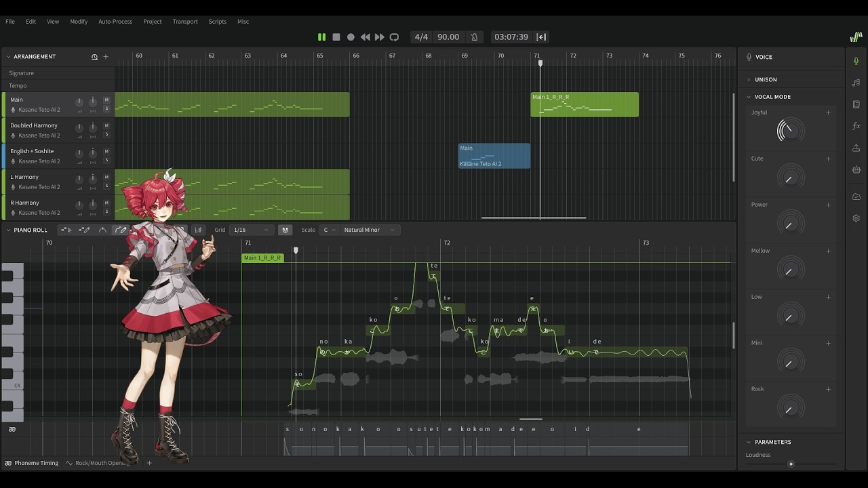Adjust the Loudness slider handle
This screenshot has width=868, height=488.
(x=791, y=464)
